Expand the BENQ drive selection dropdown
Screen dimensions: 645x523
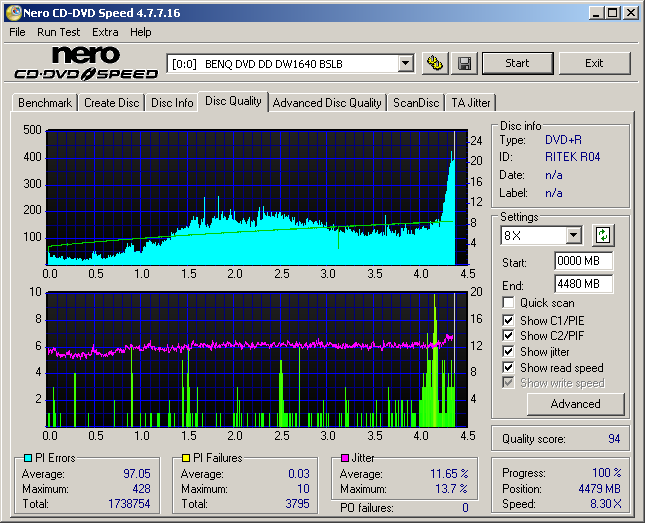405,64
